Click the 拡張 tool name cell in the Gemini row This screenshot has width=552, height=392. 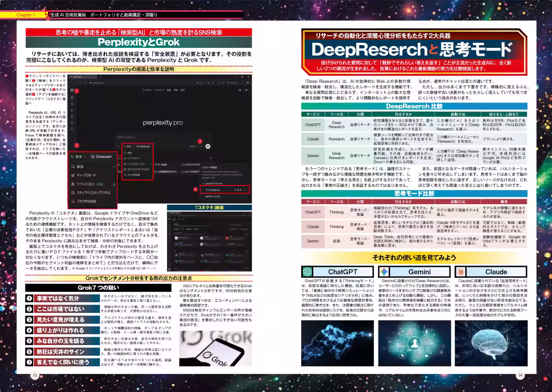pyautogui.click(x=336, y=241)
